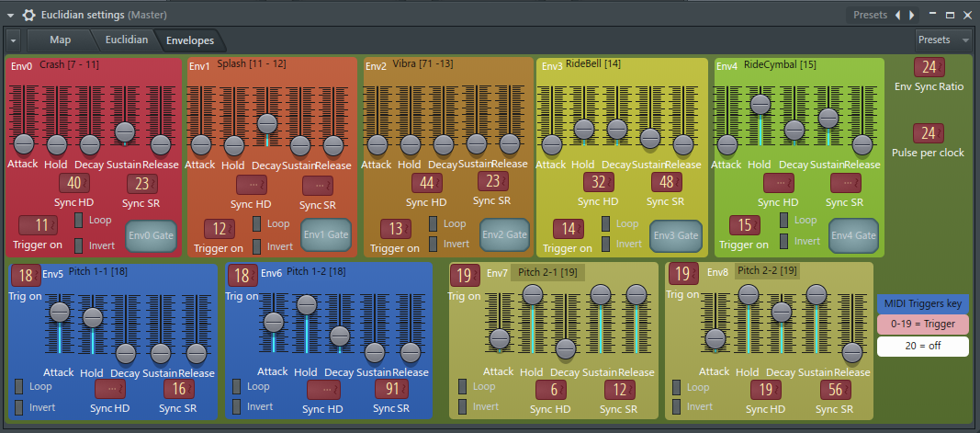Screen dimensions: 980x433
Task: Click Env6 Sync SR value 91
Action: coord(392,389)
